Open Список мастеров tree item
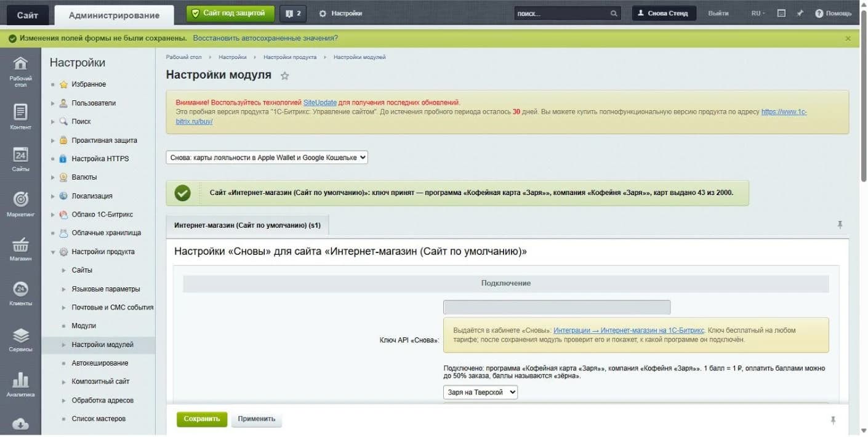 coord(98,419)
